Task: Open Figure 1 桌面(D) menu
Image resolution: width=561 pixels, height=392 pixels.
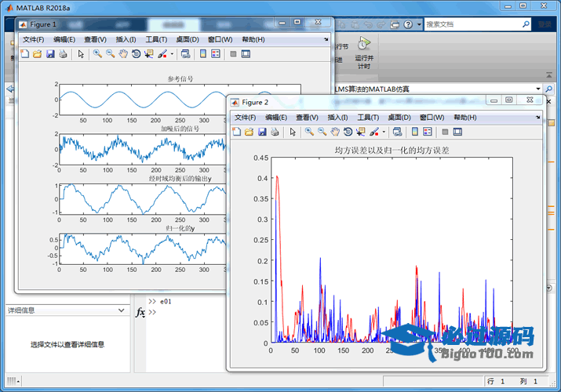Action: [x=188, y=39]
